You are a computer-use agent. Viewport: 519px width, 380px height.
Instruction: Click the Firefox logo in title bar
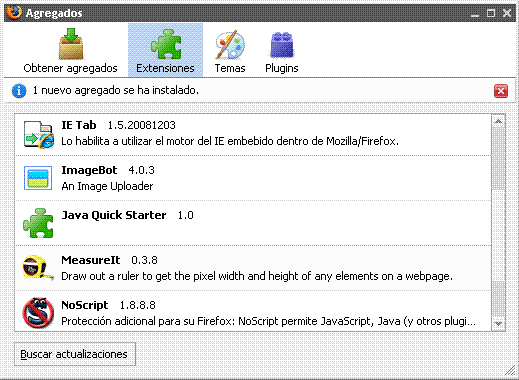13,12
